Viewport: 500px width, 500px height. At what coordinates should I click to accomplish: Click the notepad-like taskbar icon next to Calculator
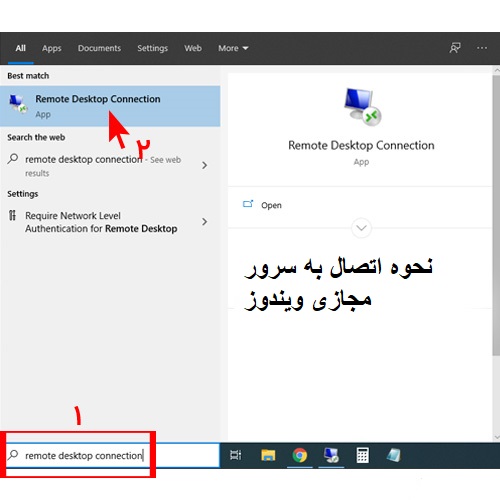coord(394,455)
